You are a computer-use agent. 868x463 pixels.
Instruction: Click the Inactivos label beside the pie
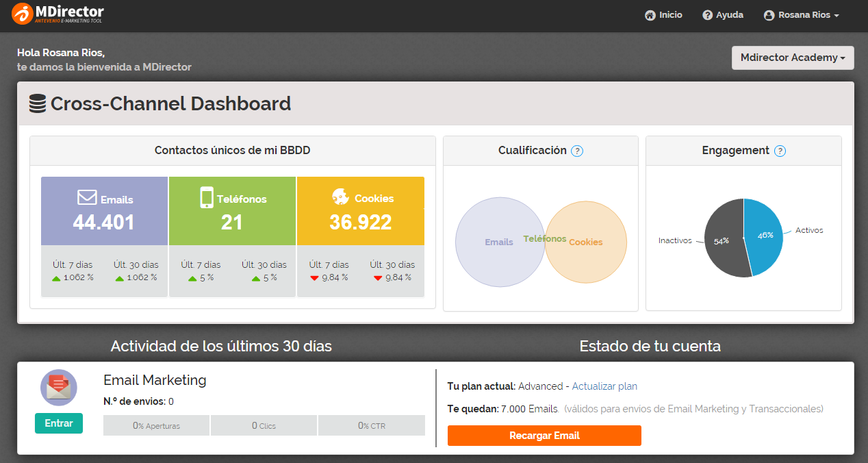tap(675, 240)
